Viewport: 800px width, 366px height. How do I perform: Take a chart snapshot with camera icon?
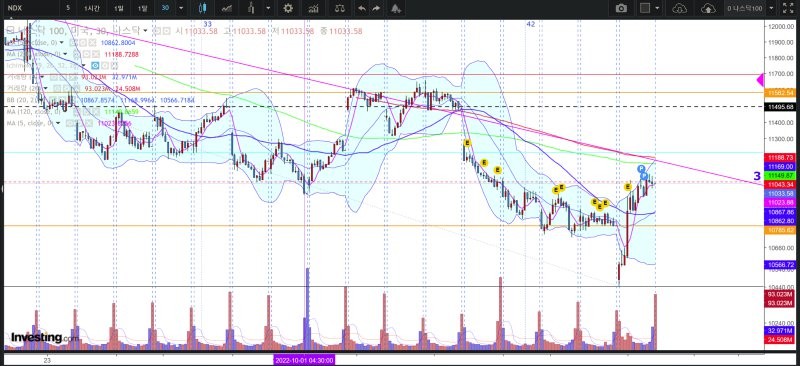621,8
